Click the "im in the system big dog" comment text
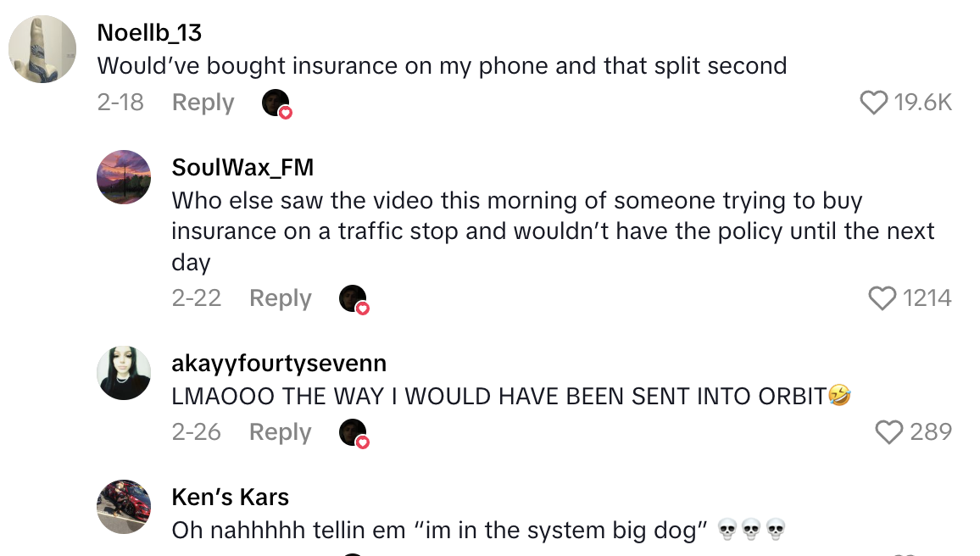 point(439,531)
